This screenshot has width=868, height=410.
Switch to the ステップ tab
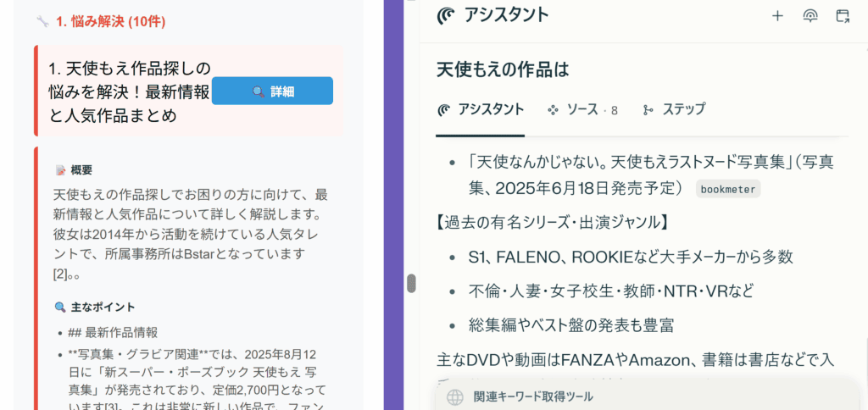674,109
